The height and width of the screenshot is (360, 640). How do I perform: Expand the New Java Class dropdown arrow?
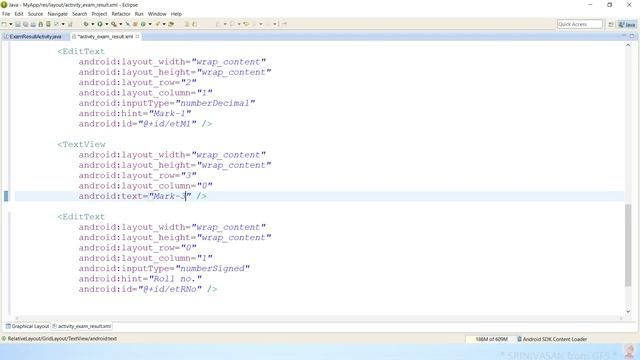pyautogui.click(x=150, y=24)
